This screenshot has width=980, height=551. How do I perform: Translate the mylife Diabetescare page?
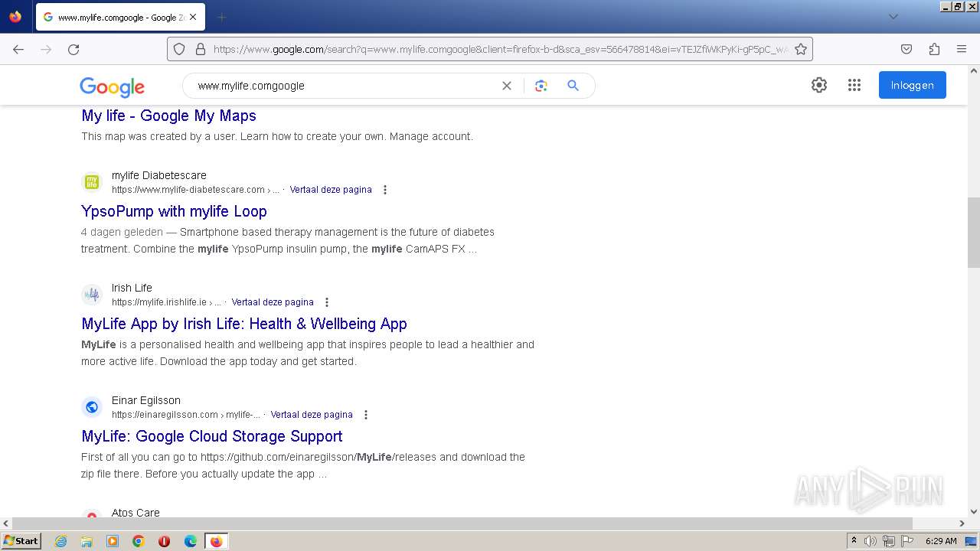[x=331, y=190]
